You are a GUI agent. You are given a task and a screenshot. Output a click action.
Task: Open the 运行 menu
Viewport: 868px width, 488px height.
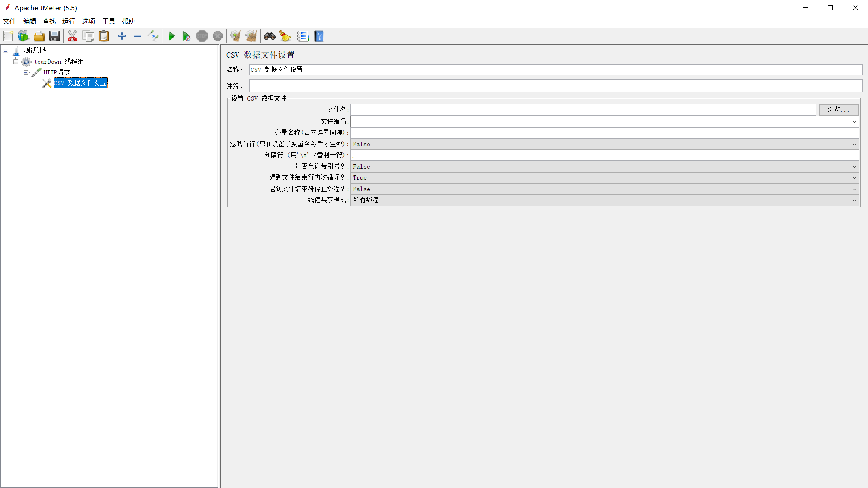point(69,21)
